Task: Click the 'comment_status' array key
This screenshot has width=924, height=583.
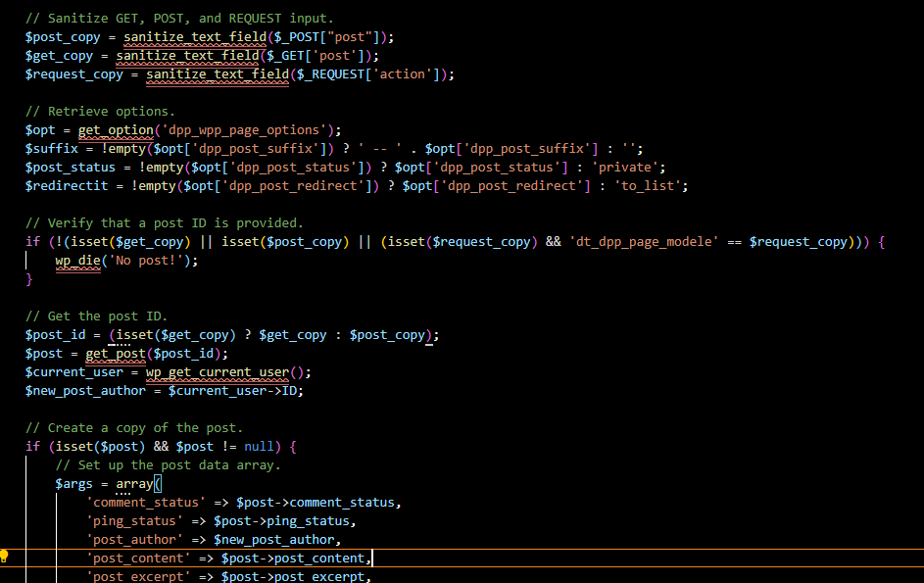Action: pos(146,503)
